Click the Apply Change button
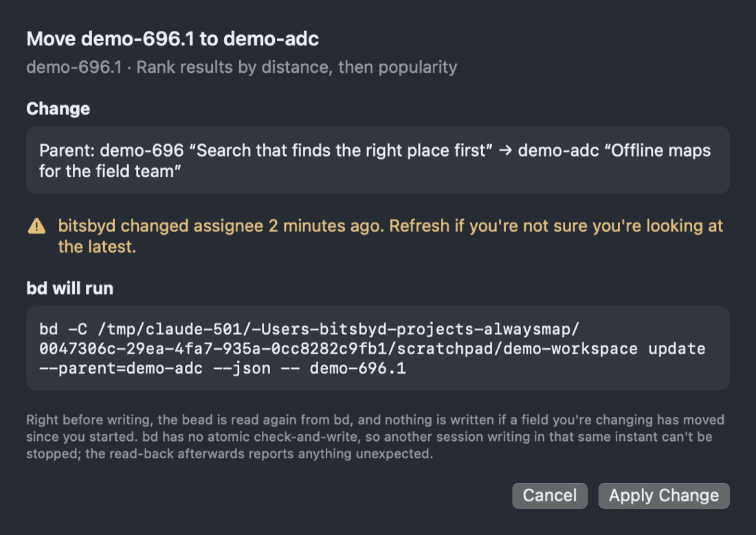 coord(663,495)
